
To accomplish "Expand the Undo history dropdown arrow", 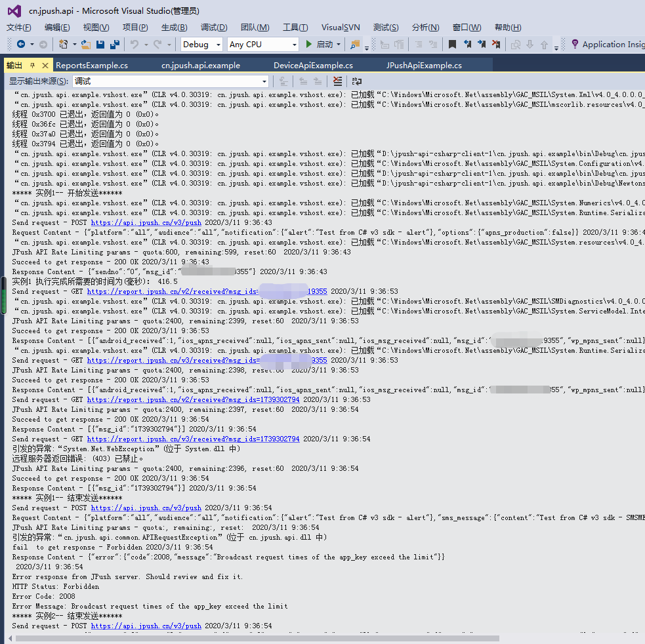I will (146, 44).
